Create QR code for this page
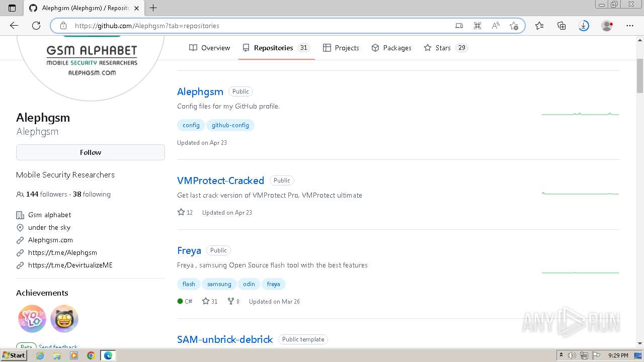 pyautogui.click(x=477, y=26)
